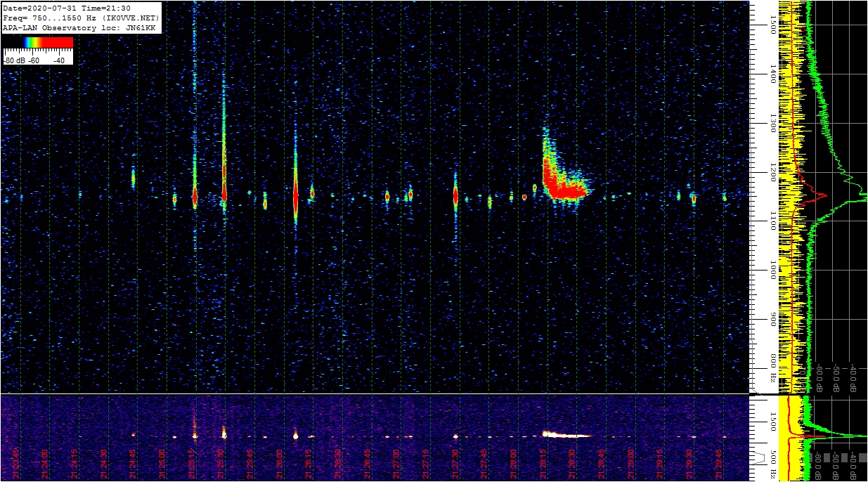This screenshot has height=482, width=868.
Task: Click the 21:25:45 time marker
Action: point(251,464)
